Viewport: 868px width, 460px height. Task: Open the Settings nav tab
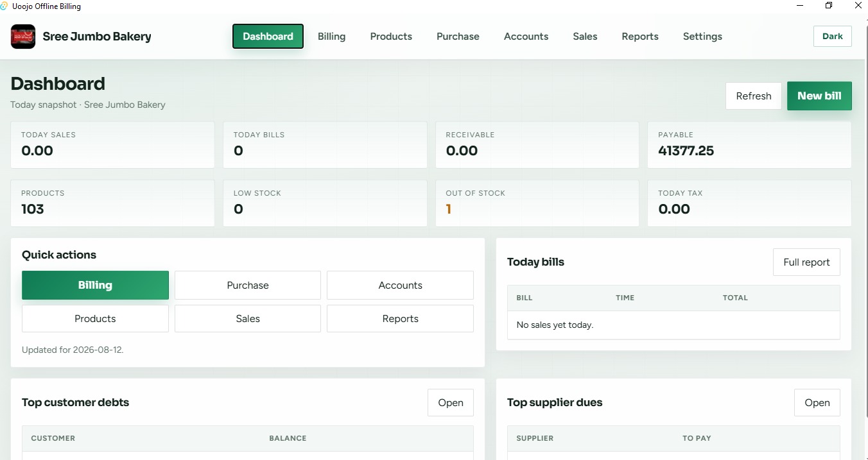[x=702, y=37]
